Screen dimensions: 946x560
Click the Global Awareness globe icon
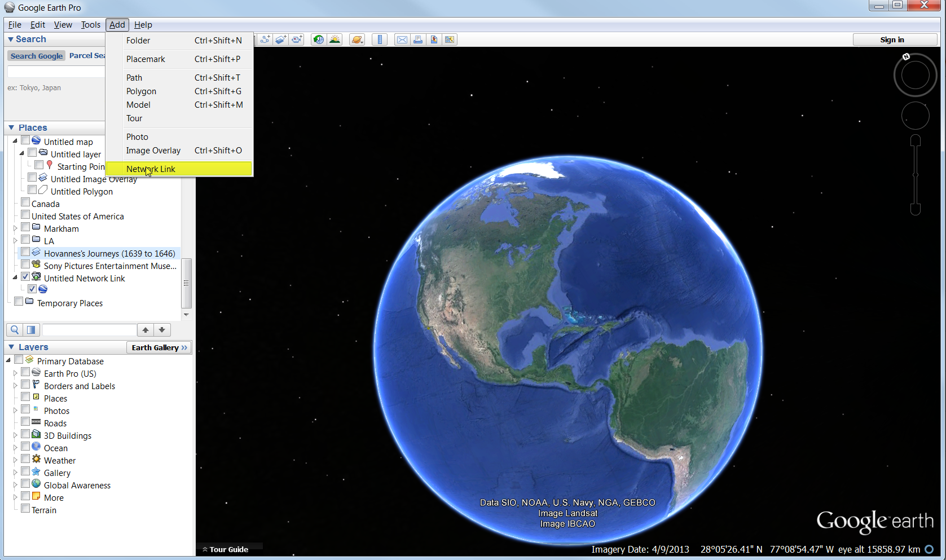click(37, 484)
